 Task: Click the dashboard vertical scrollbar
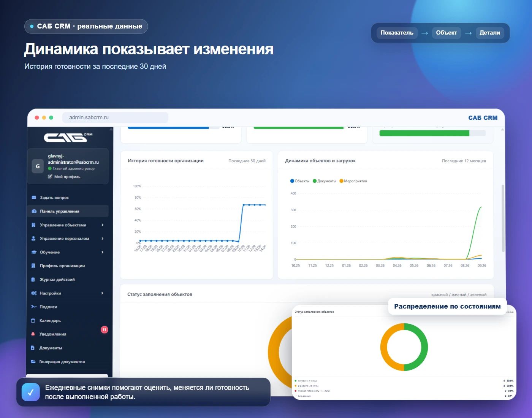[503, 218]
